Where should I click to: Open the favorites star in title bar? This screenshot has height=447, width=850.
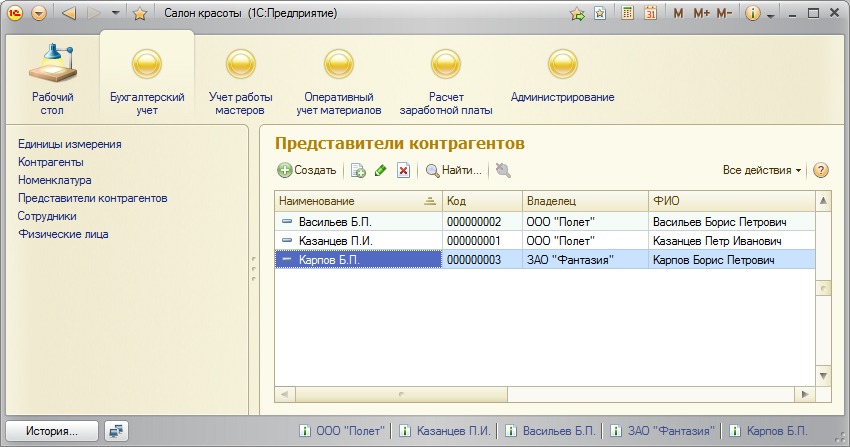pyautogui.click(x=140, y=14)
